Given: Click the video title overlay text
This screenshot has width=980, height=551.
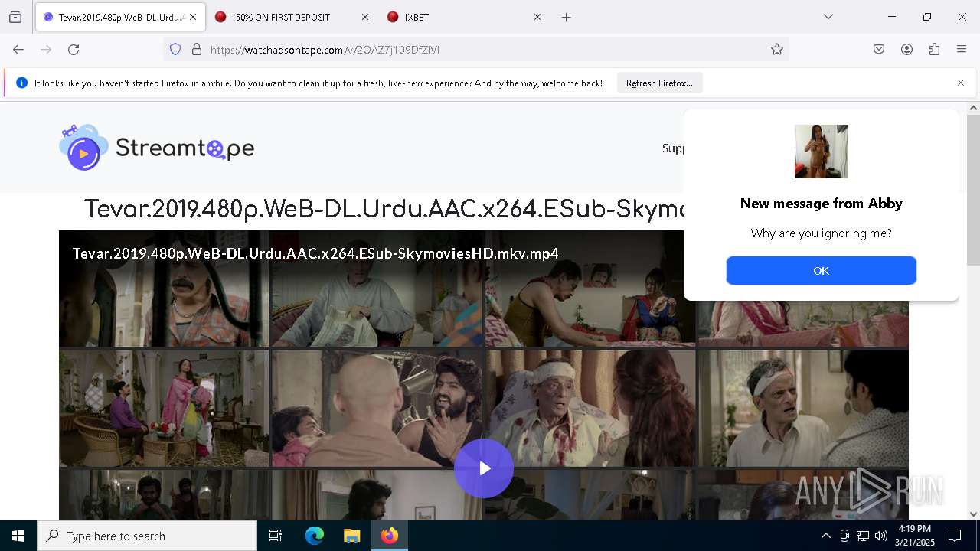Looking at the screenshot, I should [x=315, y=253].
